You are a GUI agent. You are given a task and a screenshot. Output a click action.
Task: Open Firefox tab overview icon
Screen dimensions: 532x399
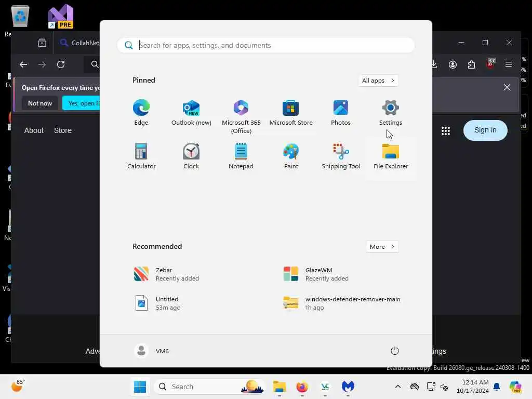click(42, 43)
